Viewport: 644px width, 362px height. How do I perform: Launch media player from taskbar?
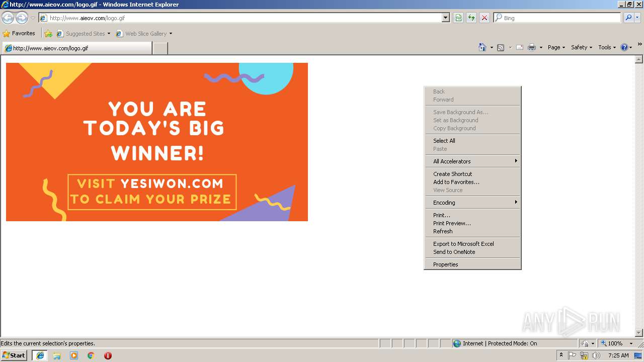point(74,355)
